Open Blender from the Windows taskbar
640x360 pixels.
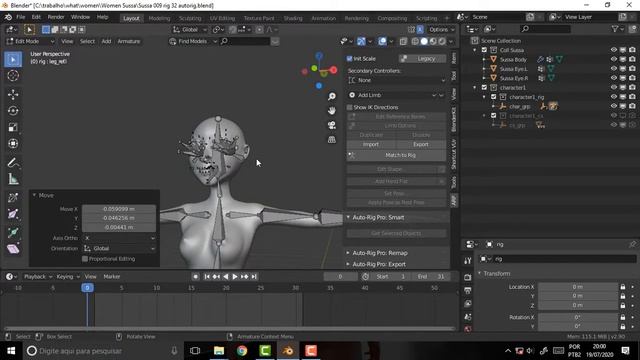click(x=288, y=351)
